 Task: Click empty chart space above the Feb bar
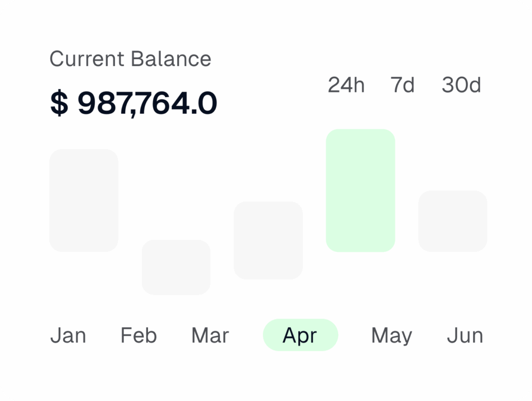176,197
